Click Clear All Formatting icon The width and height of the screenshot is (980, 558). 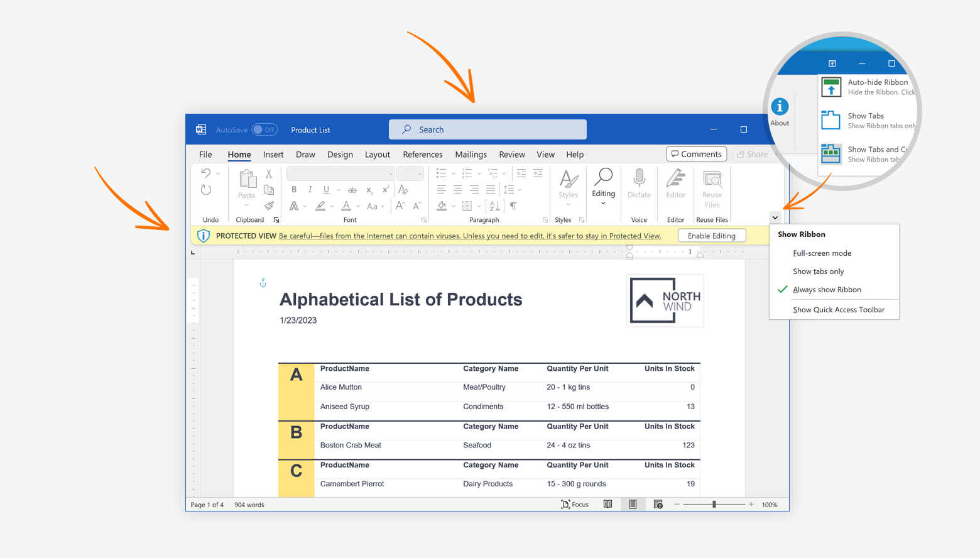point(403,189)
